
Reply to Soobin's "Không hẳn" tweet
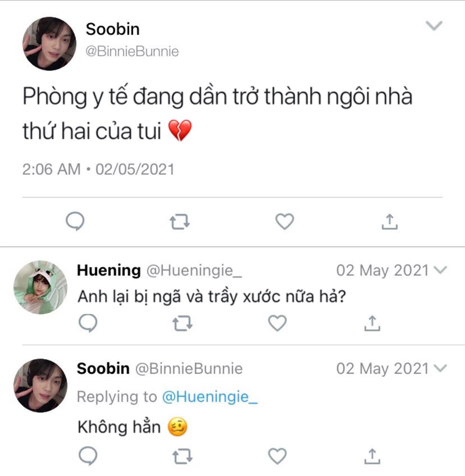(88, 456)
